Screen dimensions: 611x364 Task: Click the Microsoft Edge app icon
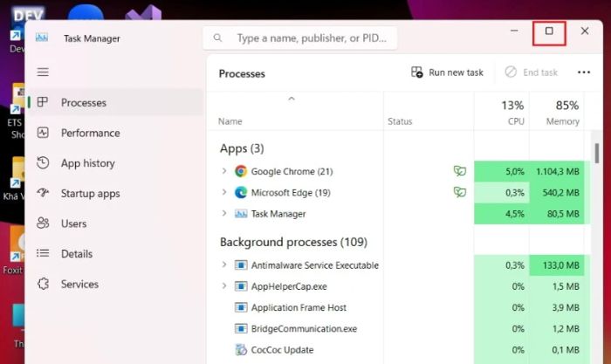click(x=241, y=192)
